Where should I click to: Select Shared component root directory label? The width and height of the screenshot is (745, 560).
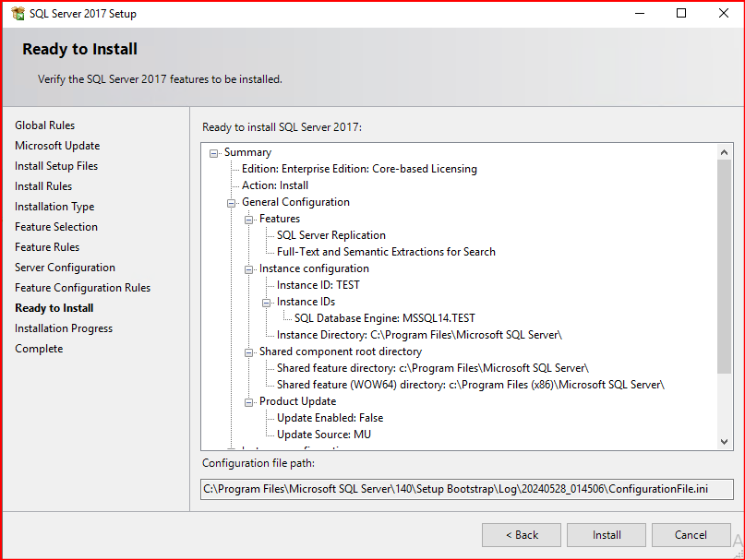(x=341, y=351)
